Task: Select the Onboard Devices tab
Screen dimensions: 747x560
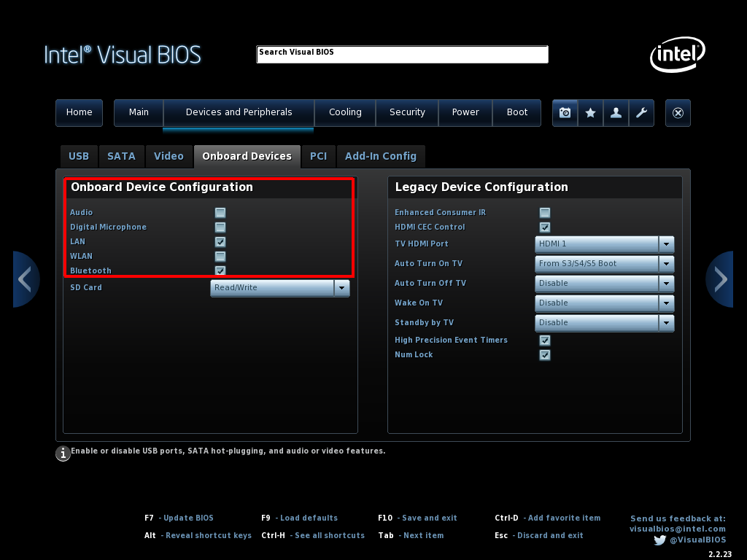Action: pos(247,157)
